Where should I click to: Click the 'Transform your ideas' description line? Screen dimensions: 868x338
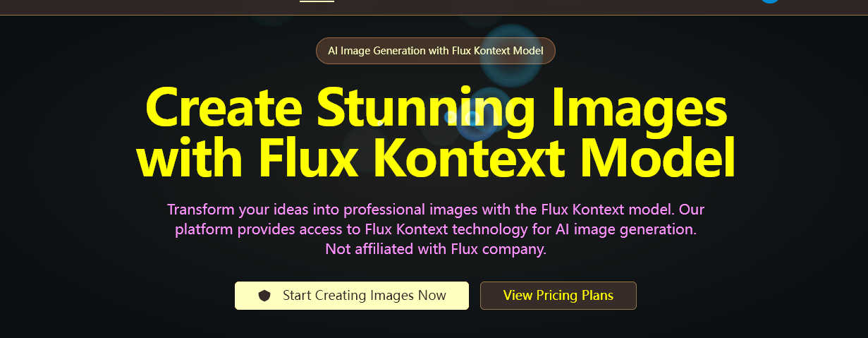coord(436,210)
